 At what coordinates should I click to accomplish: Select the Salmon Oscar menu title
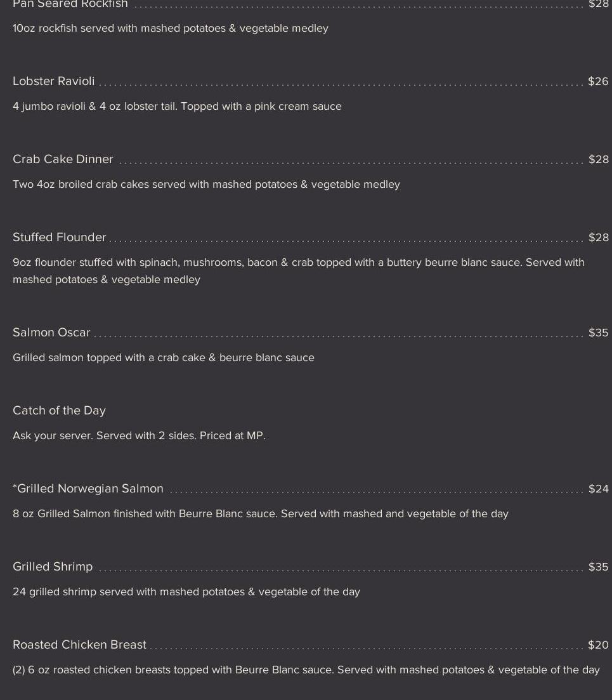[x=51, y=333]
